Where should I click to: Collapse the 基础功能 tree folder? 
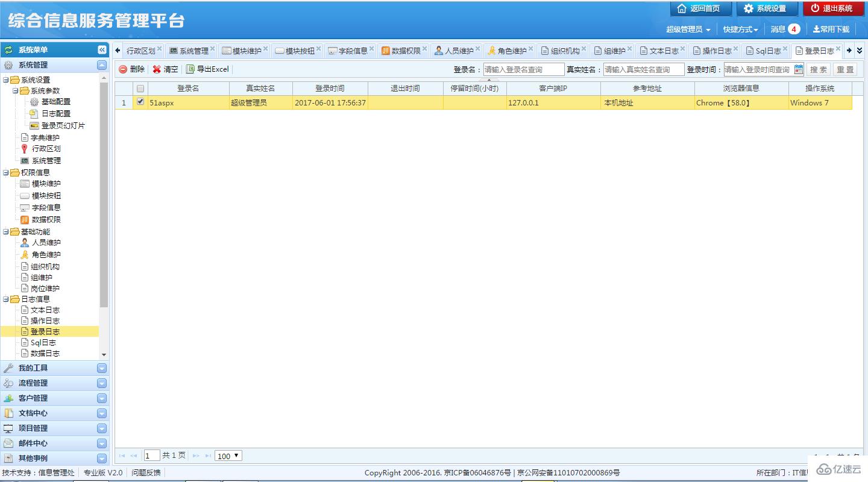tap(5, 231)
